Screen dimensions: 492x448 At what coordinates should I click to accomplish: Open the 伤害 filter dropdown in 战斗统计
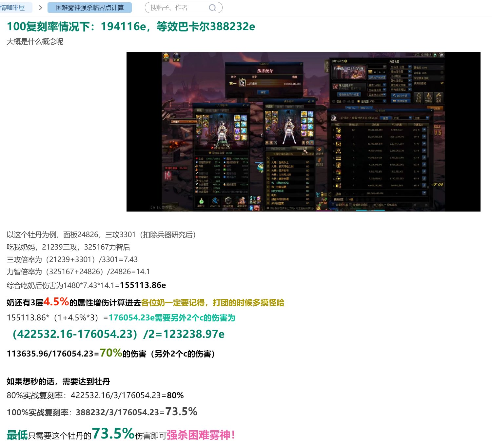coord(422,118)
